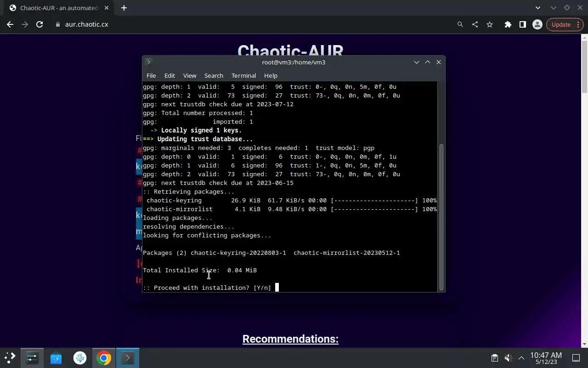
Task: Click the Chrome window restore diamond
Action: [566, 8]
